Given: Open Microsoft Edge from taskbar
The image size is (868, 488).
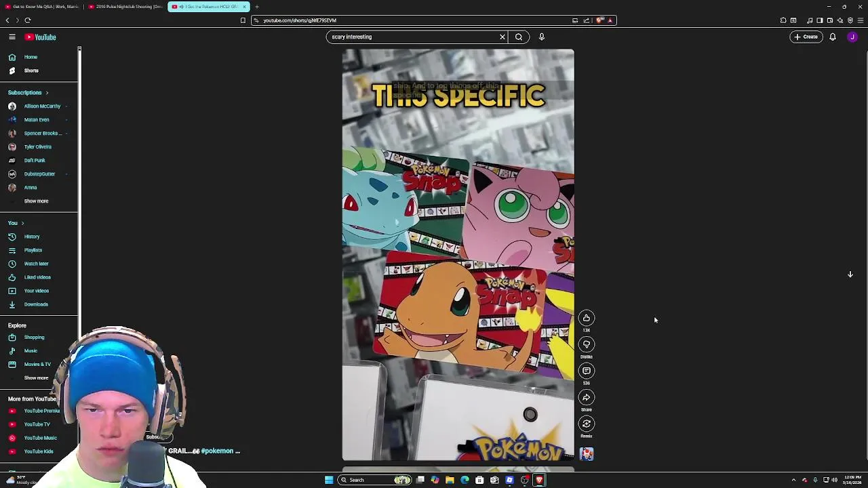Looking at the screenshot, I should tap(465, 480).
